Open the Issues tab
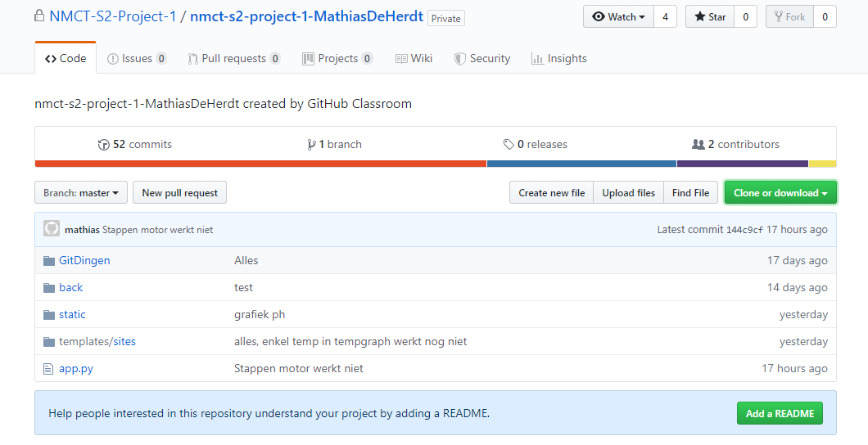 click(x=137, y=58)
